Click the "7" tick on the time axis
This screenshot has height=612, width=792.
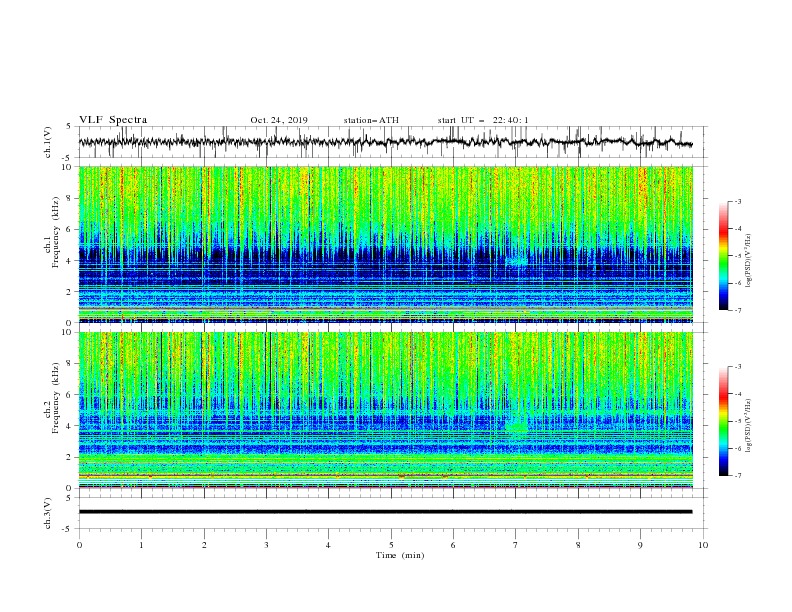tap(516, 545)
